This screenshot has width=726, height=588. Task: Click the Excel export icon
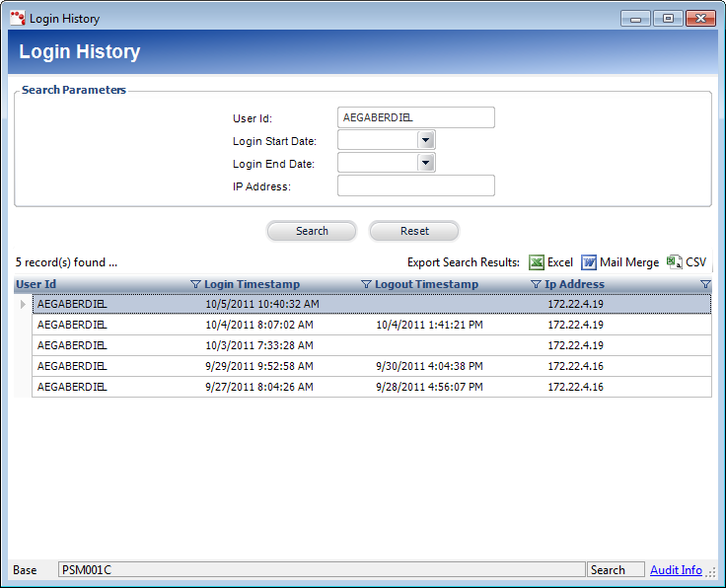[x=537, y=262]
